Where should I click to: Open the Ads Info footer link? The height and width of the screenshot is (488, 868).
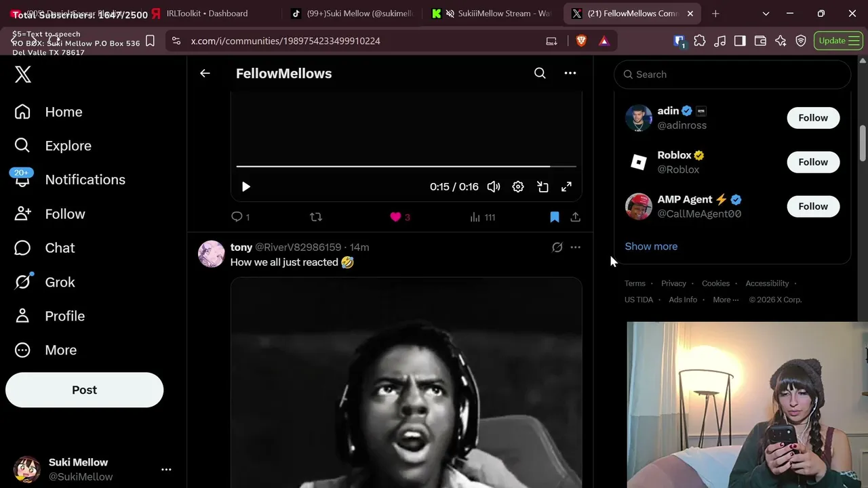pos(683,300)
